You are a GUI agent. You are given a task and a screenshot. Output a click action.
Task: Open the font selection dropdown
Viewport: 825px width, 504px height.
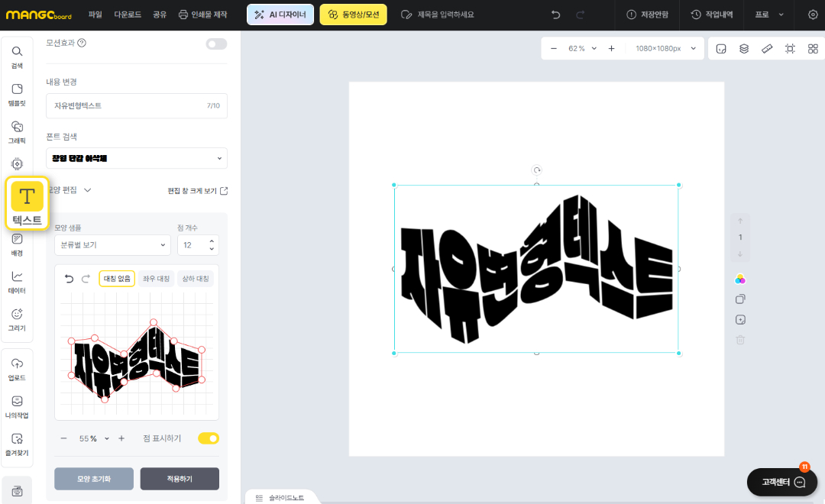[x=137, y=158]
